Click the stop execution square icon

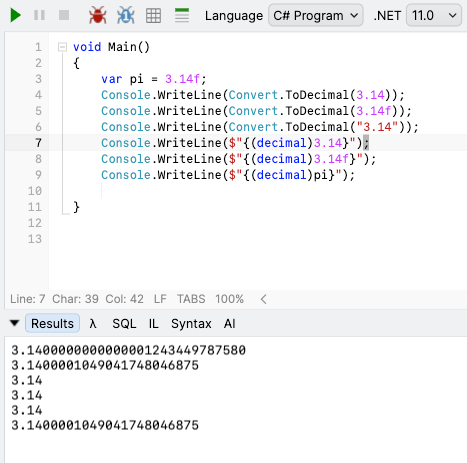[x=64, y=15]
